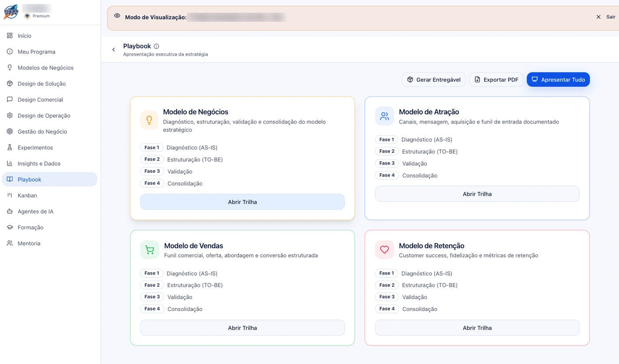
Task: Click Fase 3 badge in Modelo de Atração card
Action: [x=387, y=163]
